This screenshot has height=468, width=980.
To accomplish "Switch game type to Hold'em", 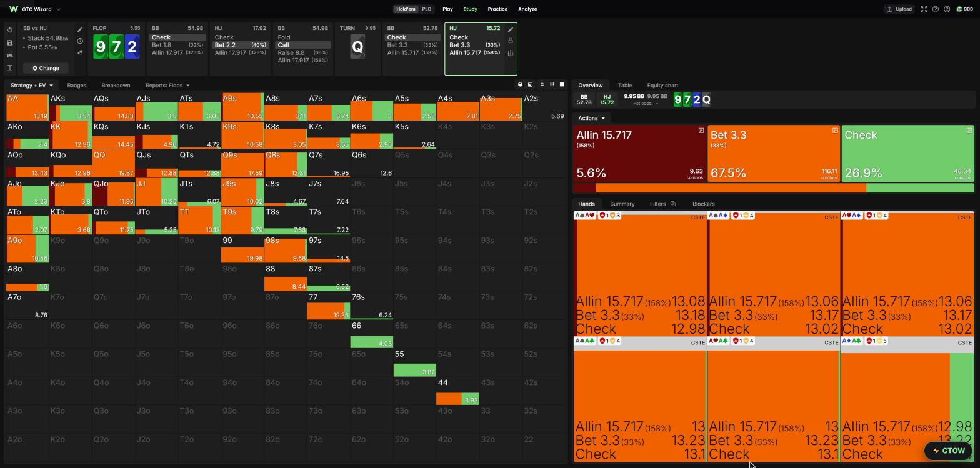I will click(406, 9).
